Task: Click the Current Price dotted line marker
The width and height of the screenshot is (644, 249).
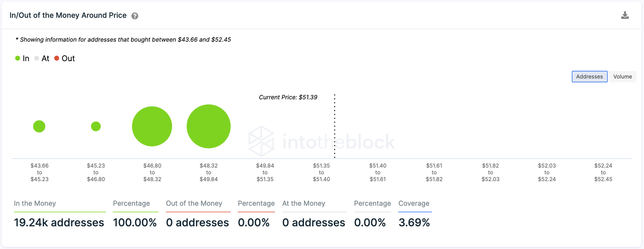Action: pyautogui.click(x=335, y=126)
